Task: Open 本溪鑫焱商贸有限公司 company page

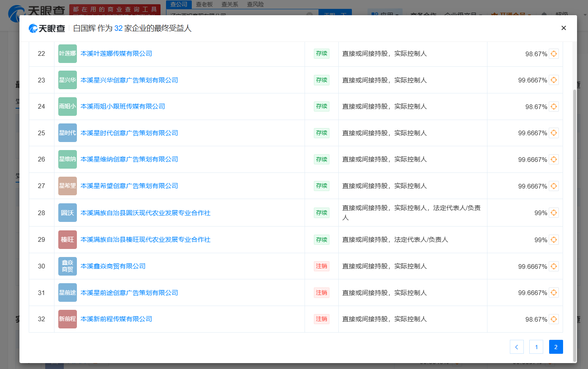Action: point(113,266)
